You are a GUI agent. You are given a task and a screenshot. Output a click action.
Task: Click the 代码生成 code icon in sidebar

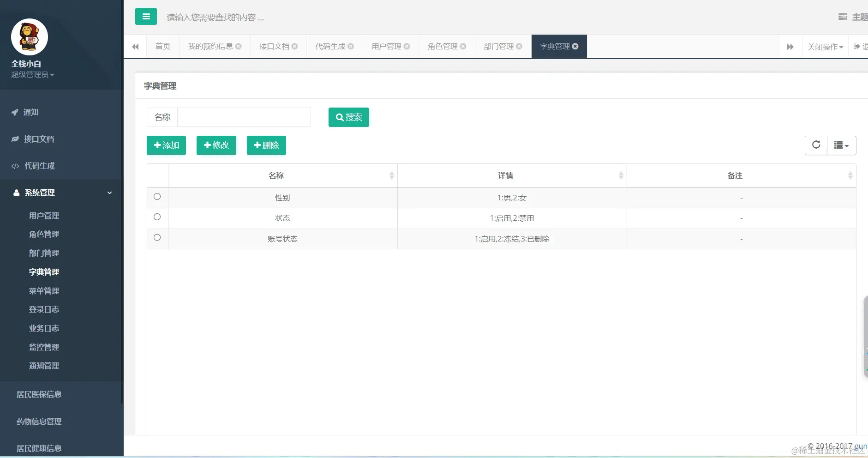point(15,166)
